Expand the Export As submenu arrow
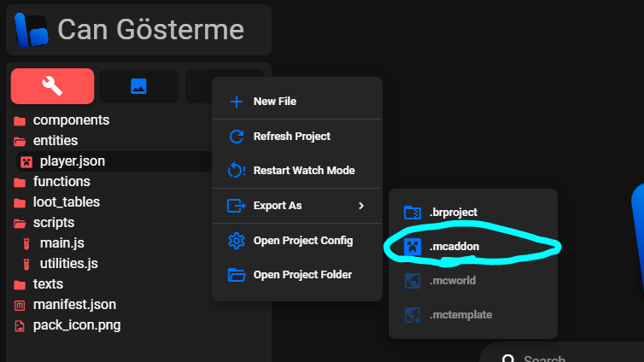This screenshot has width=644, height=362. click(361, 206)
